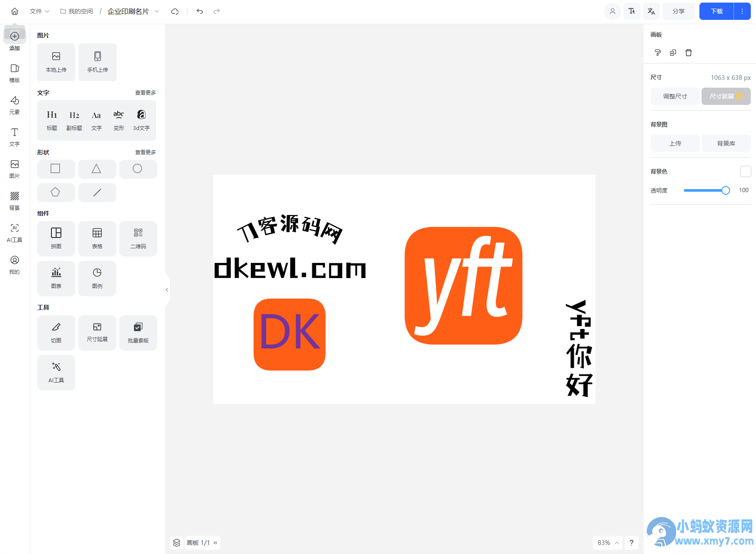
Task: Add a 图表 chart component
Action: click(56, 278)
